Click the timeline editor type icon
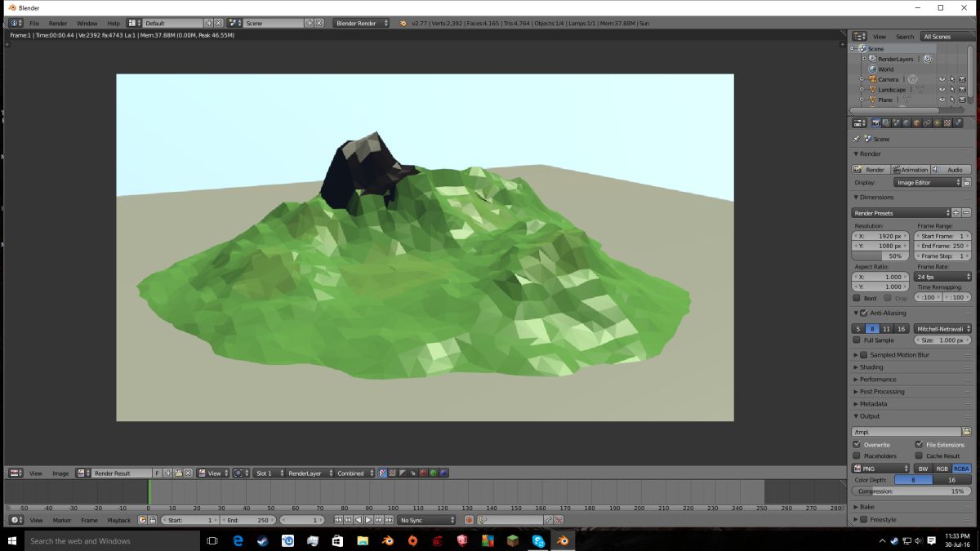Screen dimensions: 980x551 click(x=16, y=520)
